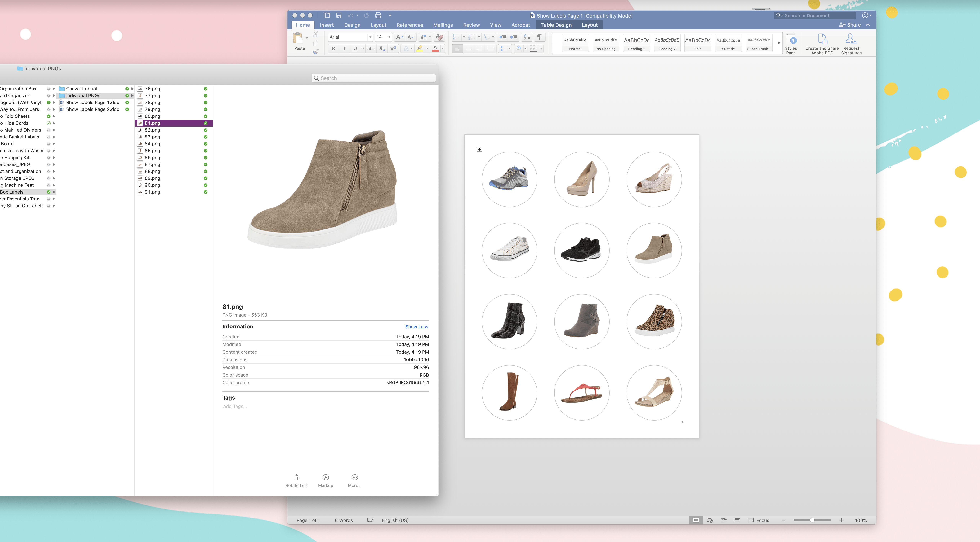Select 85.png in the file list

(x=152, y=151)
